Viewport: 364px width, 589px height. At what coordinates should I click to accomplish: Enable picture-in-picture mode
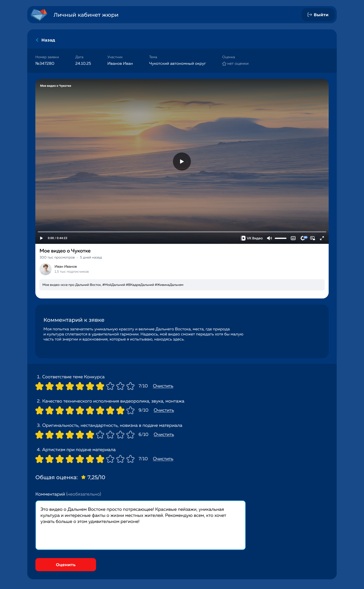(x=312, y=238)
